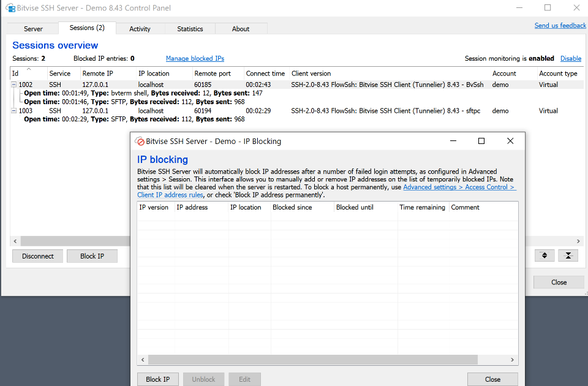Sort blocked list by the Comment column

click(x=483, y=208)
